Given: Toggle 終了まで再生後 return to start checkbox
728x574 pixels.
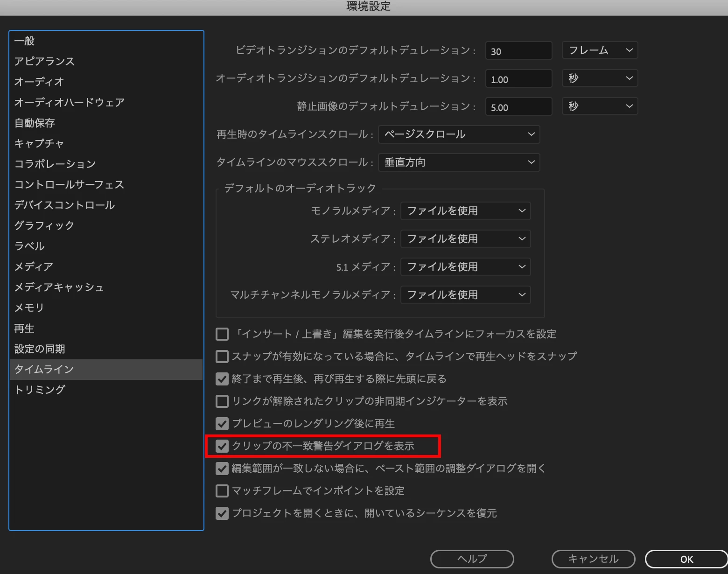Looking at the screenshot, I should pyautogui.click(x=222, y=379).
